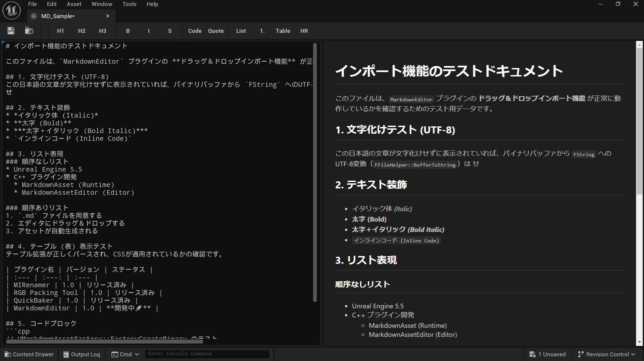
Task: Click the Unreal Engine logo
Action: (x=11, y=10)
